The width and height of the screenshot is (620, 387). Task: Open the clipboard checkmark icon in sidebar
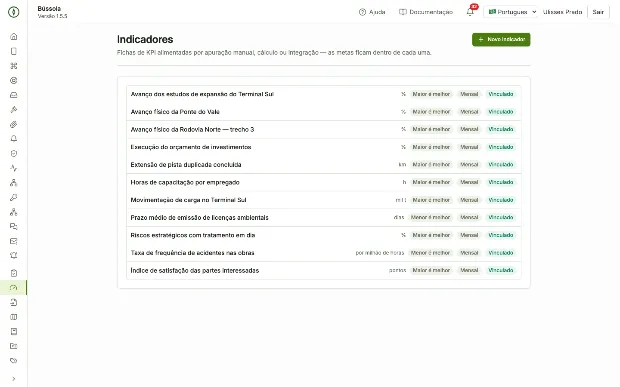coord(13,273)
